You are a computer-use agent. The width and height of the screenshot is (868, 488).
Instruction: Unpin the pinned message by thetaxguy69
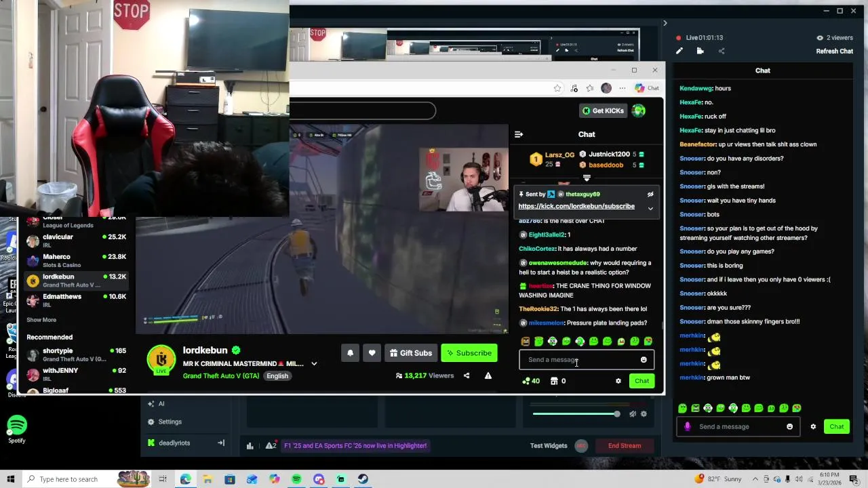650,195
